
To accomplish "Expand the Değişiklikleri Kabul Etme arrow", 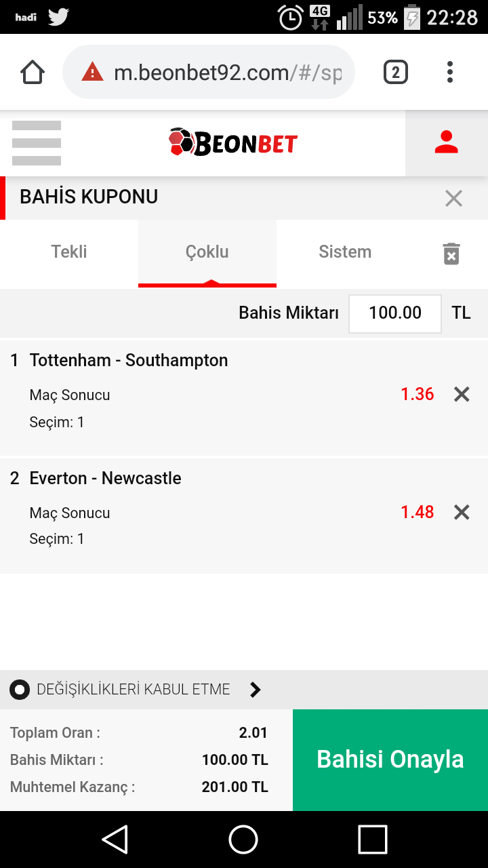I will point(256,690).
